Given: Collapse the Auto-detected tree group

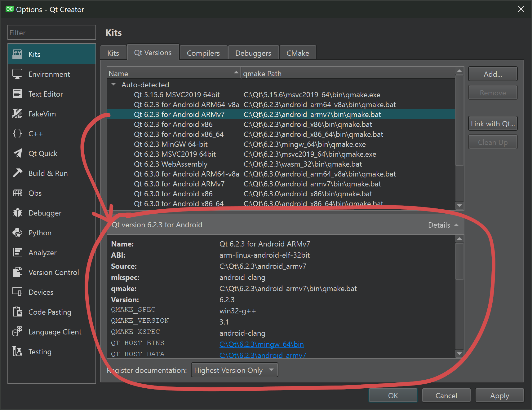Looking at the screenshot, I should pos(113,85).
